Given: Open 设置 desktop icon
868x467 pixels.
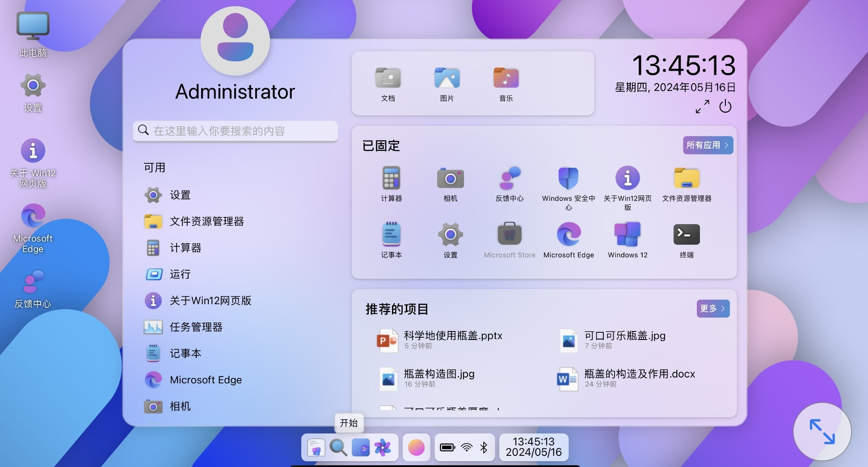Looking at the screenshot, I should pos(33,93).
